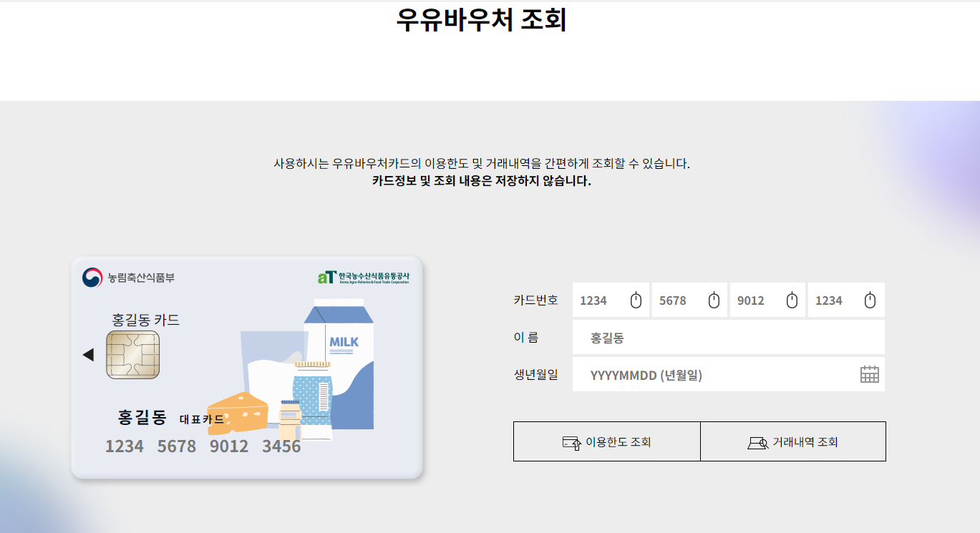Click the 생년월일 label
This screenshot has width=980, height=533.
pyautogui.click(x=535, y=374)
